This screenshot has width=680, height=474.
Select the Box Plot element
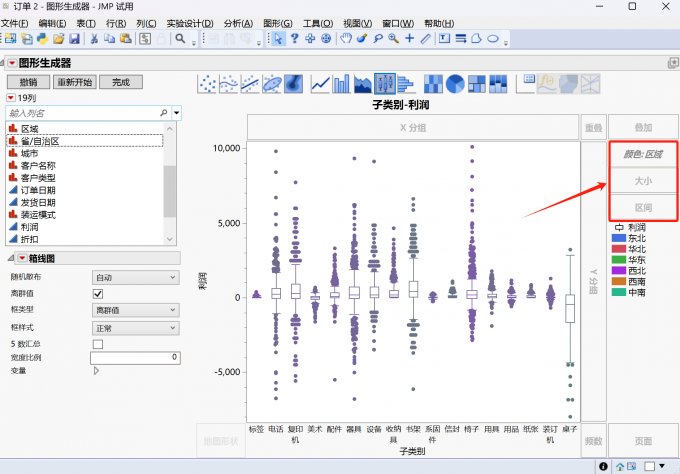tap(385, 84)
